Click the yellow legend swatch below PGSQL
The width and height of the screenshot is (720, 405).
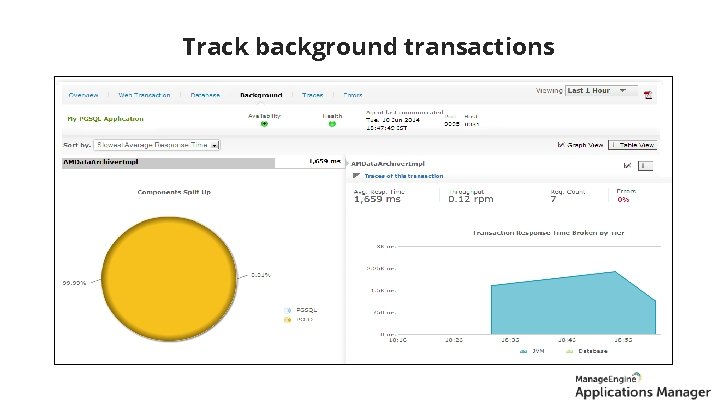pyautogui.click(x=287, y=320)
